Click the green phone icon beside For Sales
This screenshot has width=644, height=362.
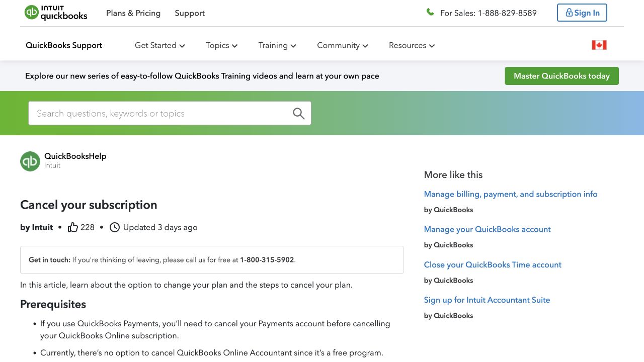click(x=430, y=12)
